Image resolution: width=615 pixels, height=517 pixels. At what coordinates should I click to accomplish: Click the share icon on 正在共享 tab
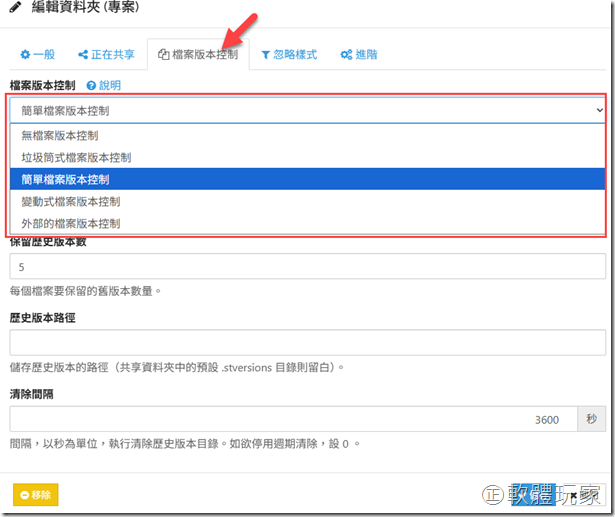(83, 54)
